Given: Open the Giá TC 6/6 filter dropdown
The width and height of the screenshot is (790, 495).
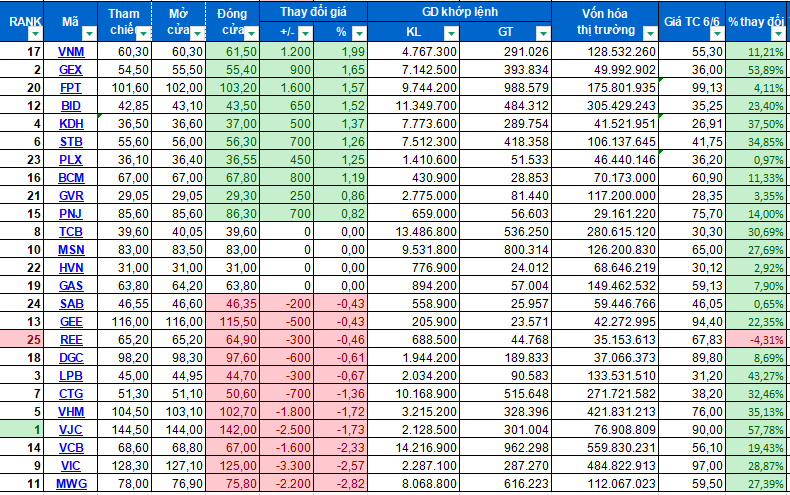Looking at the screenshot, I should click(718, 34).
